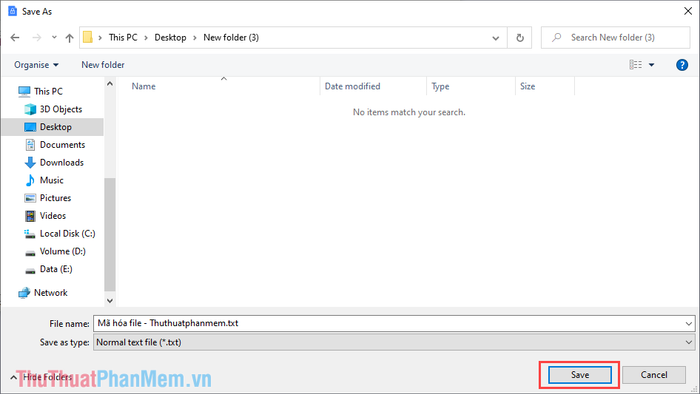Image resolution: width=700 pixels, height=394 pixels.
Task: Click the Cancel button
Action: (654, 375)
